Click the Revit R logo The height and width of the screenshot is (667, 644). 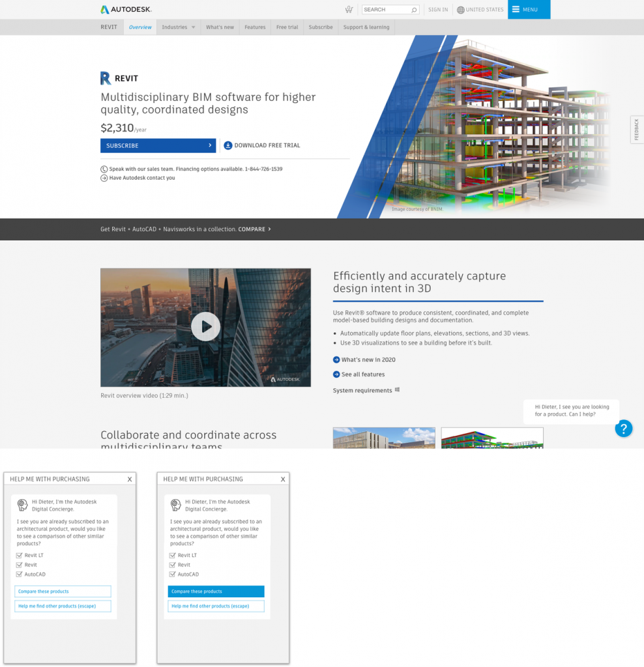point(106,78)
